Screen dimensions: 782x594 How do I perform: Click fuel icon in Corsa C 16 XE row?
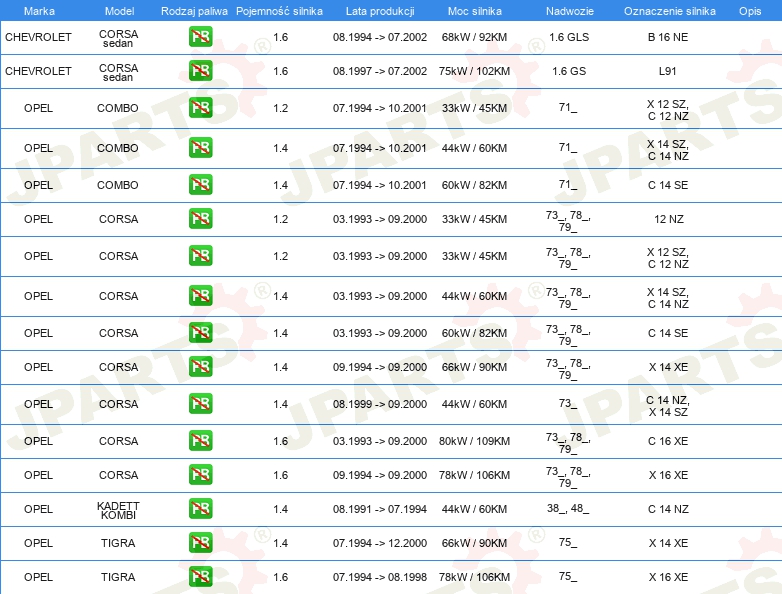pyautogui.click(x=200, y=440)
